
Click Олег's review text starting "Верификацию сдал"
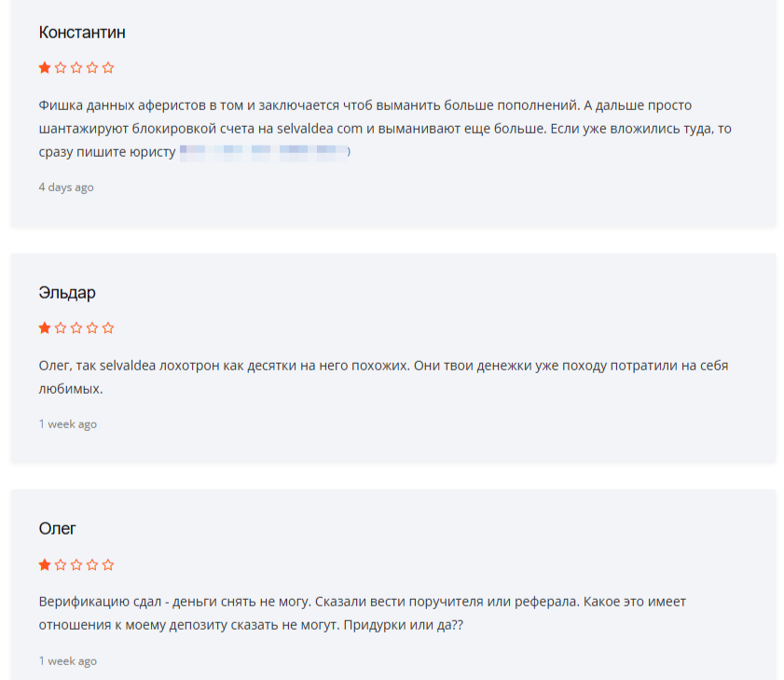pyautogui.click(x=362, y=603)
